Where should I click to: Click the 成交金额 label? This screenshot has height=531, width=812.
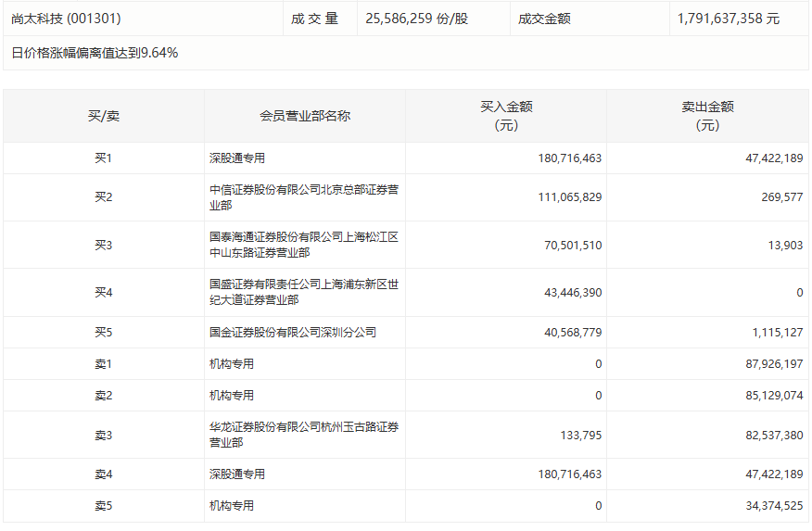(x=544, y=19)
